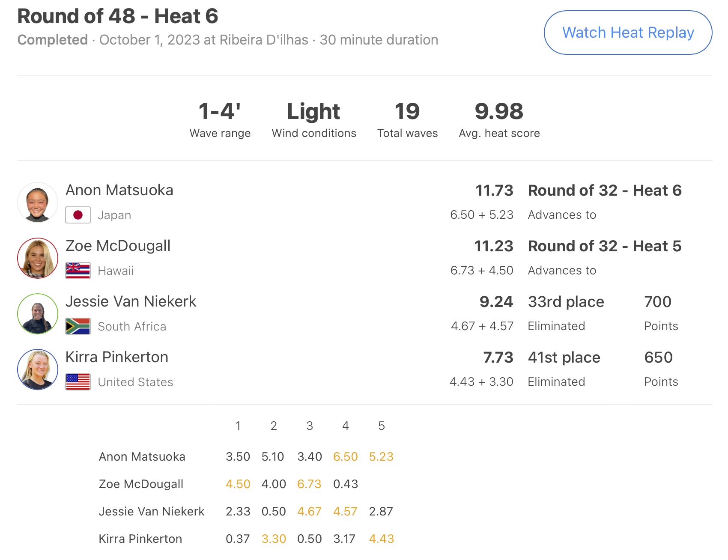Select the Jessie Van Niekerk name heading
This screenshot has width=728, height=560.
(x=131, y=301)
